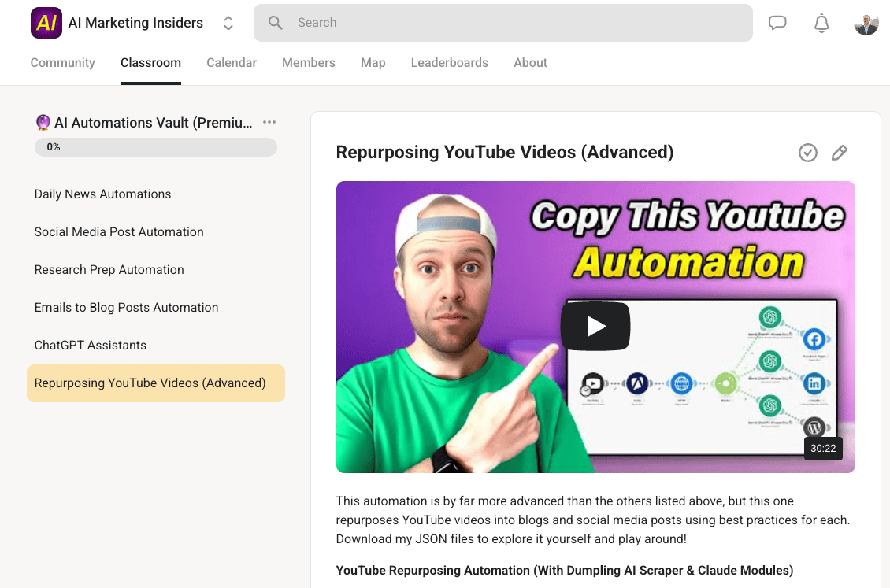Open Emails to Blog Posts Automation lesson
This screenshot has width=890, height=588.
point(126,307)
